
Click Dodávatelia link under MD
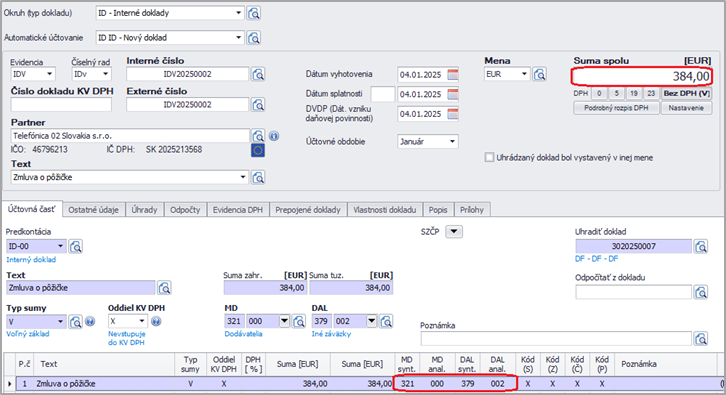[244, 334]
